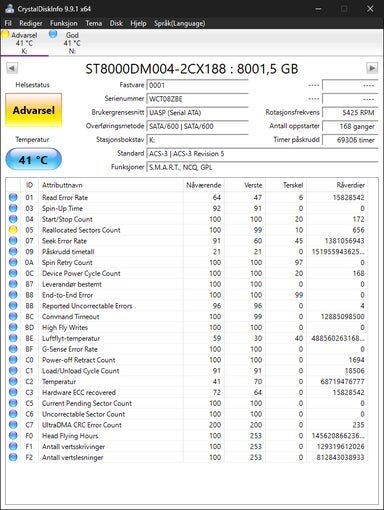The width and height of the screenshot is (384, 510).
Task: Click the status icon for Påskrudd timetall
Action: (x=13, y=252)
